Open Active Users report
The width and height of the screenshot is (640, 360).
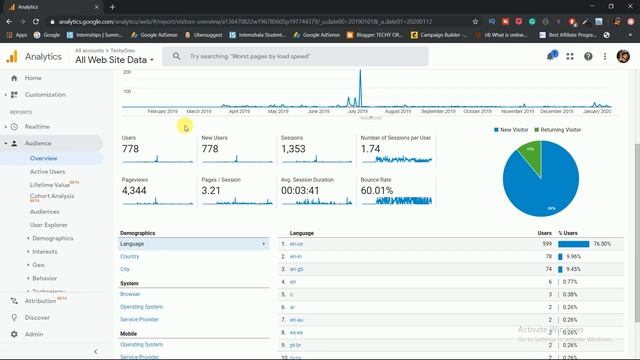coord(47,172)
